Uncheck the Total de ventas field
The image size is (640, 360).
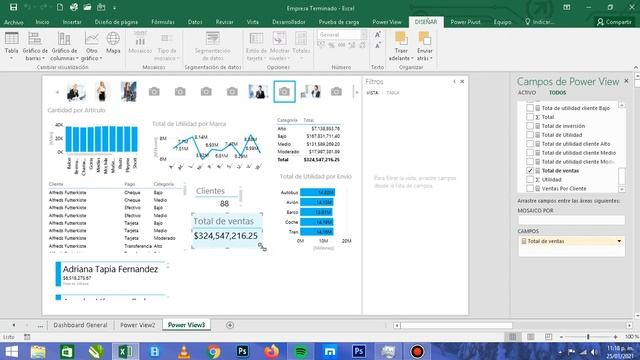530,171
